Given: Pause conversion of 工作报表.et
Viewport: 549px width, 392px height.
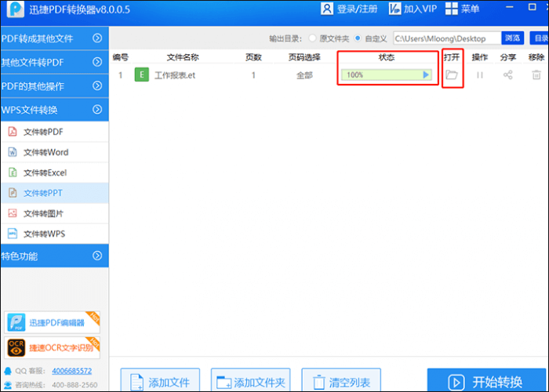Looking at the screenshot, I should click(x=480, y=75).
